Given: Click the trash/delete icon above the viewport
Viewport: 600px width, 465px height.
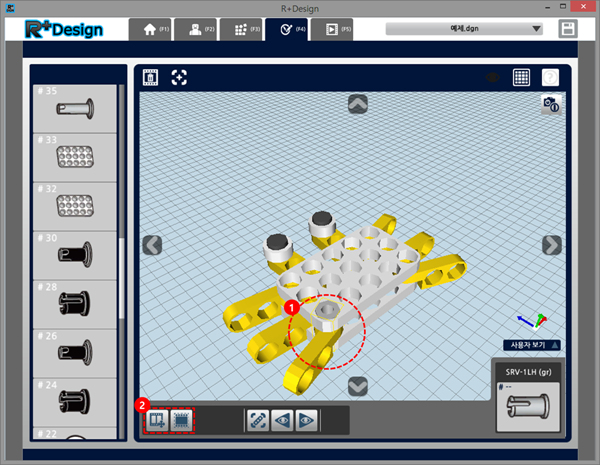Looking at the screenshot, I should click(151, 77).
